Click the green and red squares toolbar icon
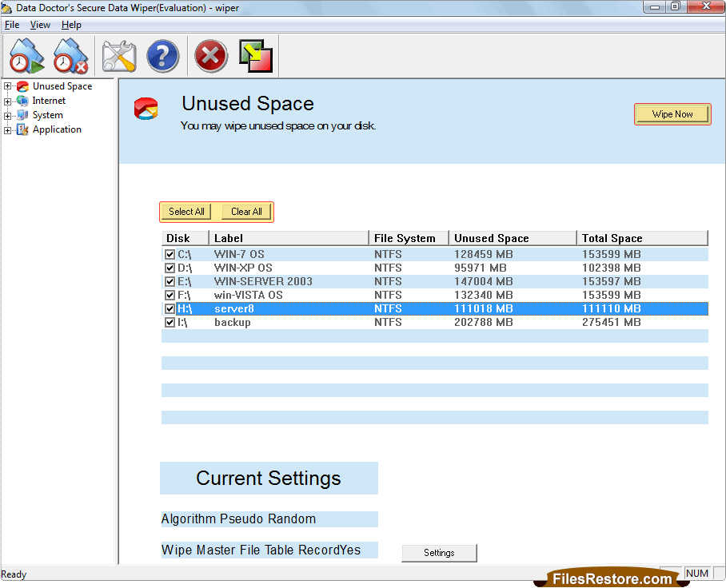 click(x=256, y=56)
